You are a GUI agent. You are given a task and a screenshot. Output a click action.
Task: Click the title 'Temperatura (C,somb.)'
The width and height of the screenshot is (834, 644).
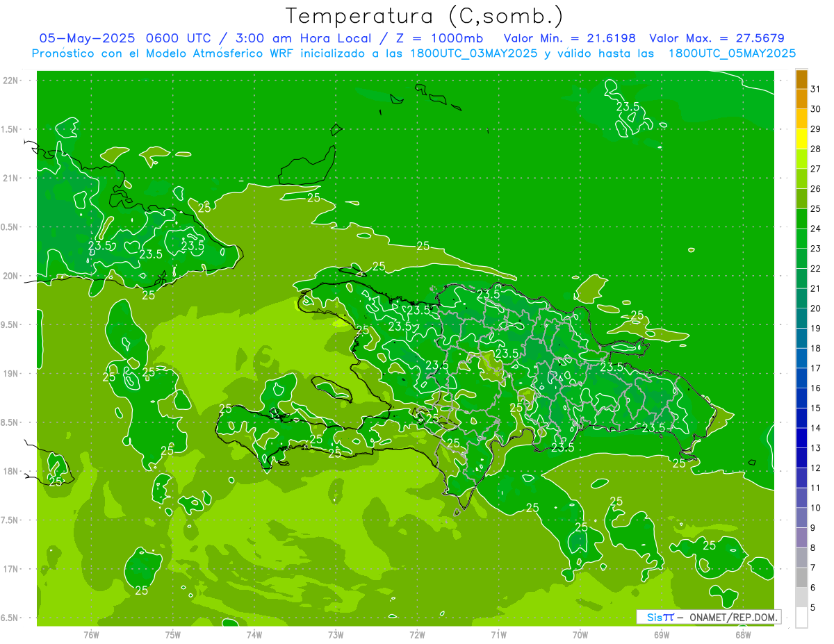click(x=425, y=16)
